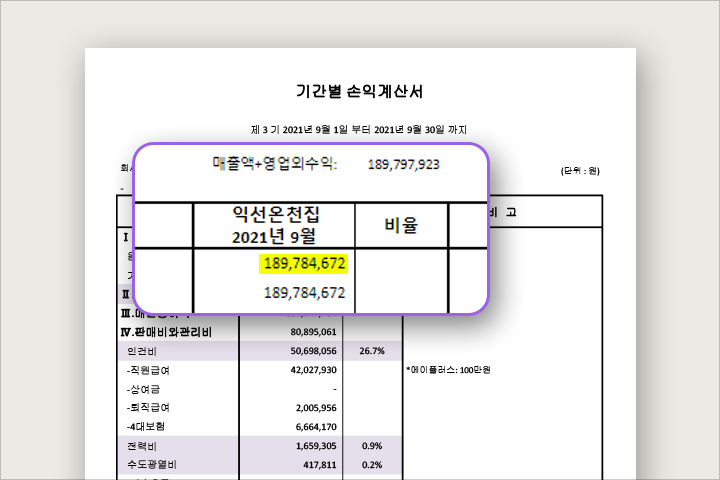Click the '비율' column header
720x480 pixels.
tap(401, 226)
